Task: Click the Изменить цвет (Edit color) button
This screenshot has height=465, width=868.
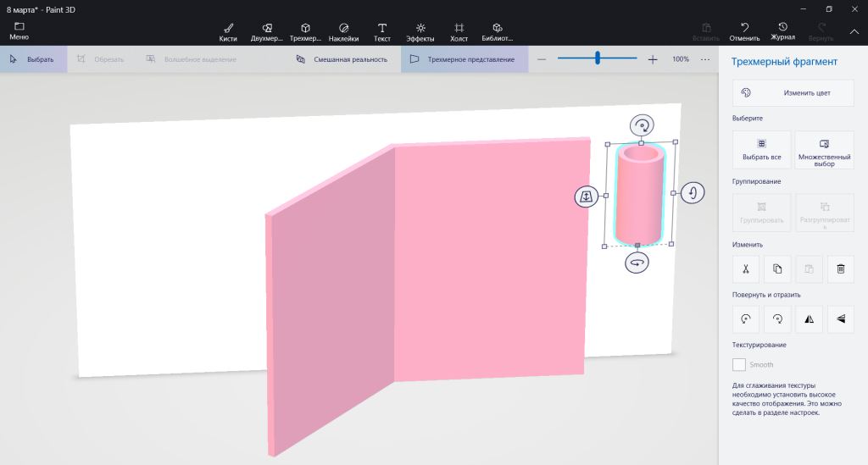Action: [x=793, y=92]
